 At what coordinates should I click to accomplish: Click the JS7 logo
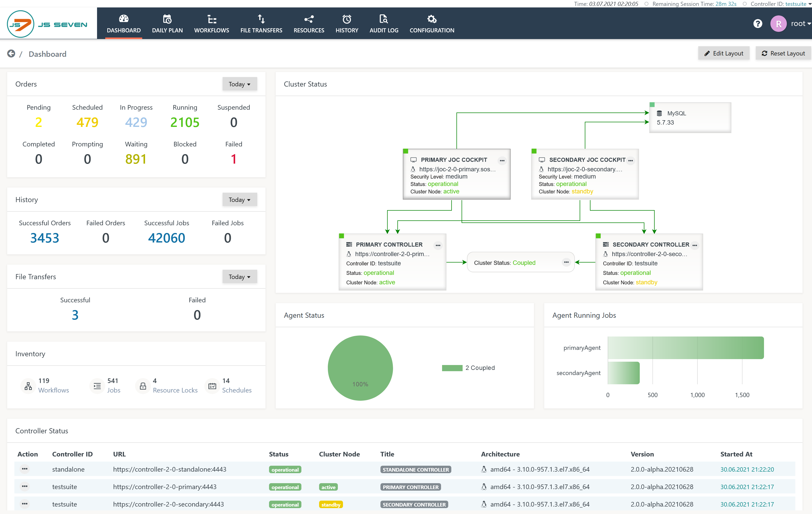pos(47,24)
